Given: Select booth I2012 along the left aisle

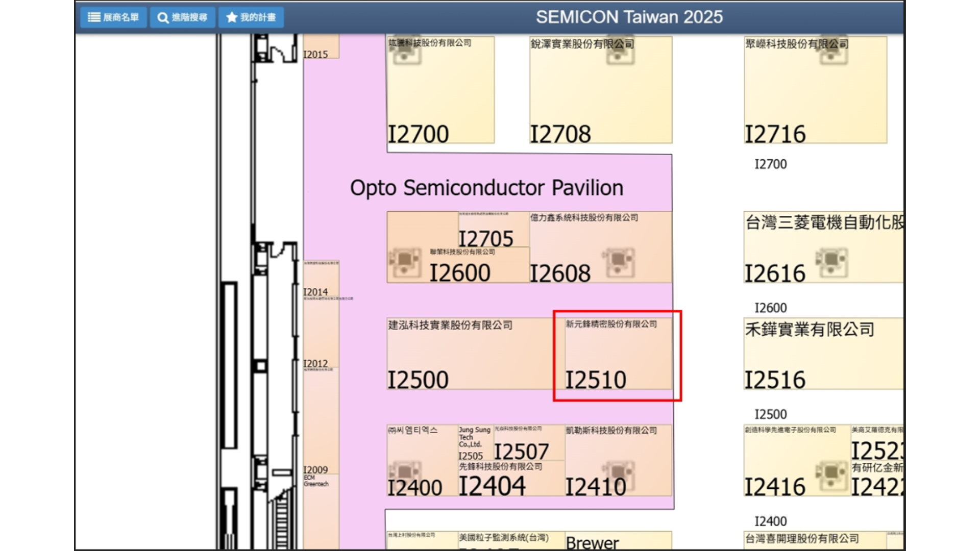Looking at the screenshot, I should point(321,333).
